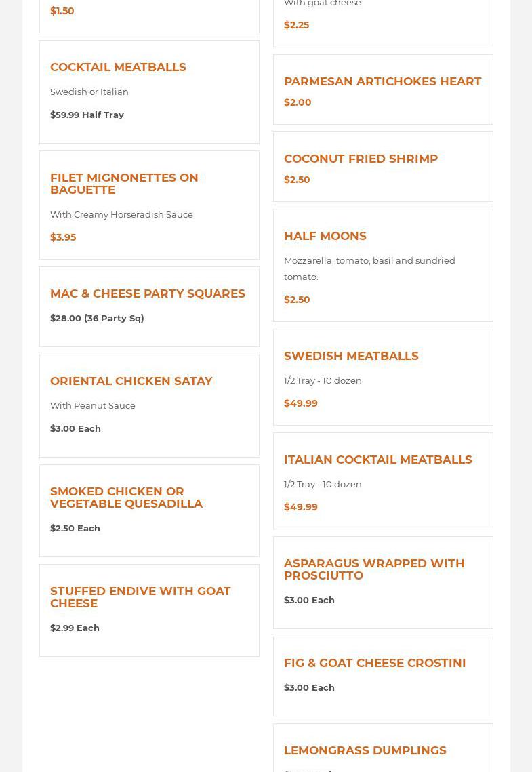Click Oriental Chicken Satay title

[x=131, y=381]
